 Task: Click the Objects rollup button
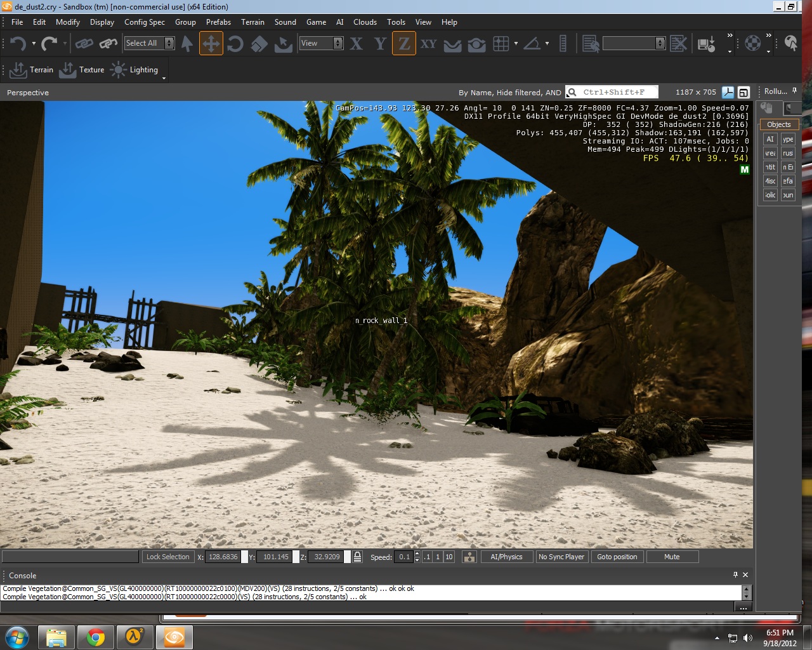pyautogui.click(x=779, y=124)
